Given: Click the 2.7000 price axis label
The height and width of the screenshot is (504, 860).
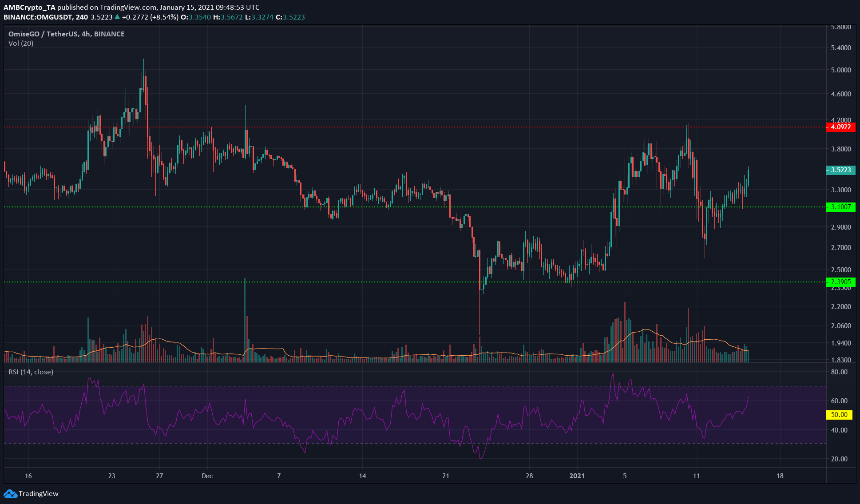Looking at the screenshot, I should [x=841, y=248].
